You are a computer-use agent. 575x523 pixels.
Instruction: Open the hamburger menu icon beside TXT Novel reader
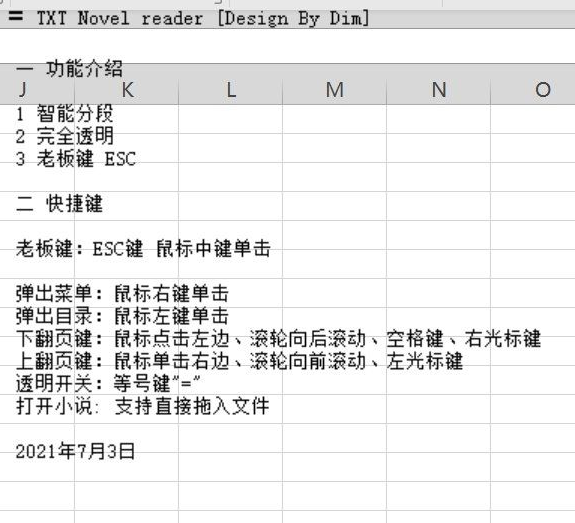pyautogui.click(x=15, y=16)
